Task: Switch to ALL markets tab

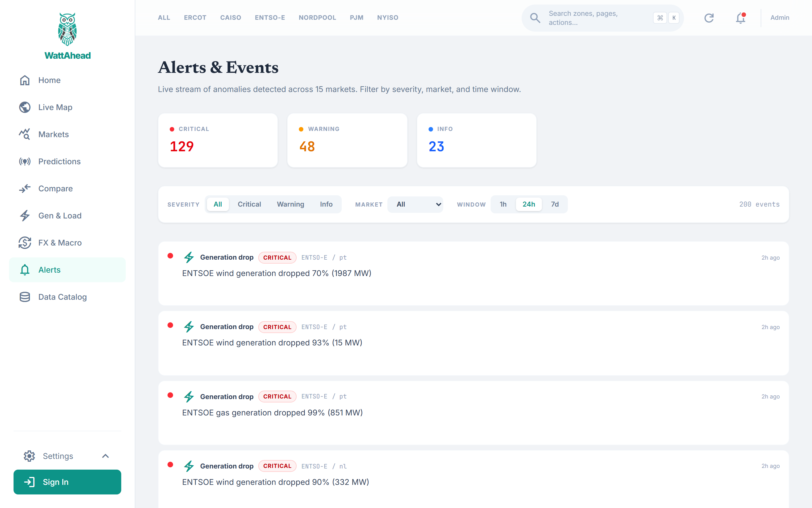Action: [x=164, y=17]
